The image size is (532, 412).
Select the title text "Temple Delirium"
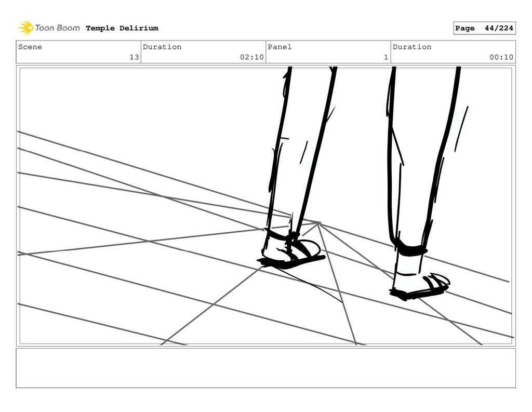click(x=122, y=28)
